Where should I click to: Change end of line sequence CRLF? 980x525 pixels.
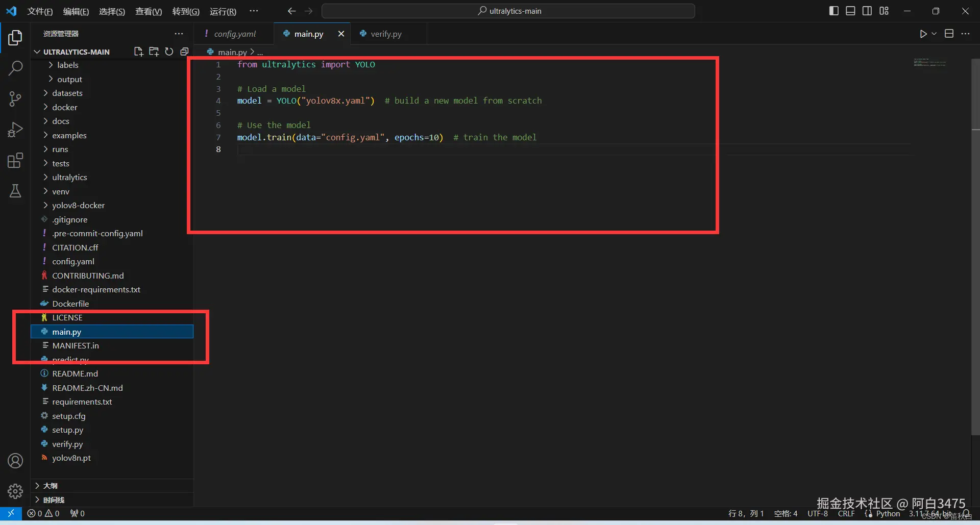coord(846,514)
